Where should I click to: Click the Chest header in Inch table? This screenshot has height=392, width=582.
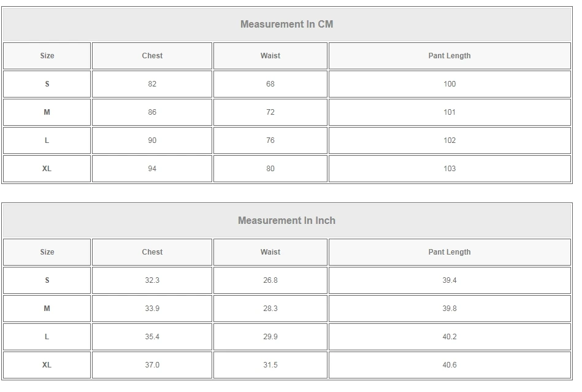(x=152, y=252)
